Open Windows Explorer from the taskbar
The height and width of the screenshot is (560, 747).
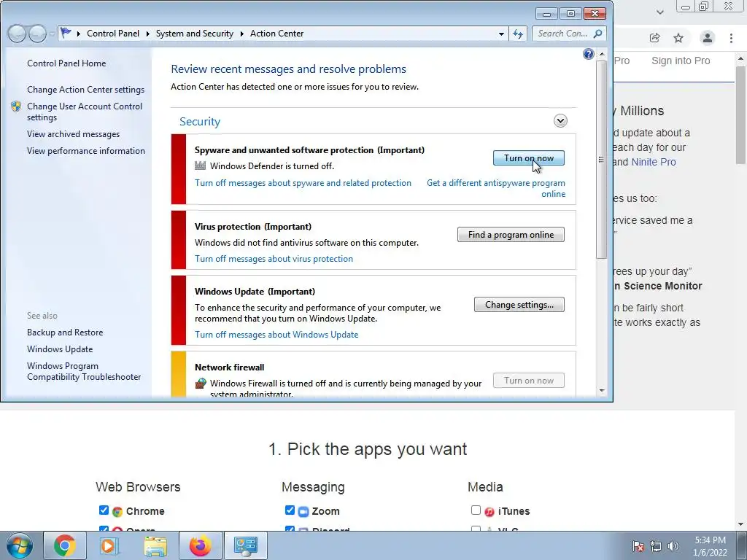point(155,545)
